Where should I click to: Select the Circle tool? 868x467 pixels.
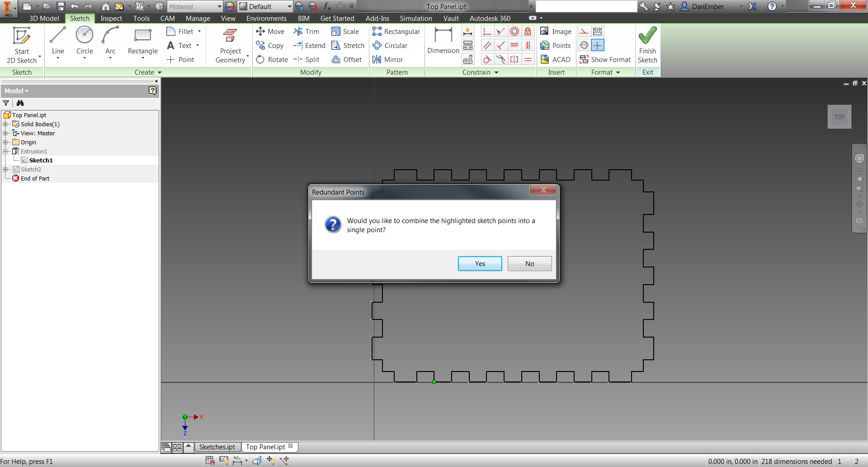(x=85, y=42)
